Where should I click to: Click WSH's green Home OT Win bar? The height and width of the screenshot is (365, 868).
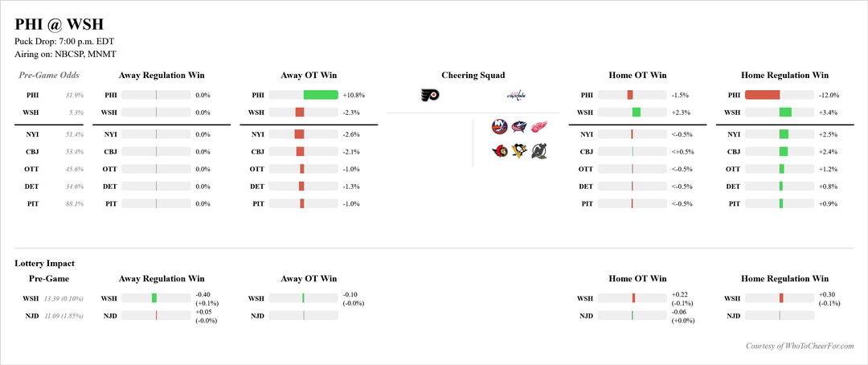[637, 113]
